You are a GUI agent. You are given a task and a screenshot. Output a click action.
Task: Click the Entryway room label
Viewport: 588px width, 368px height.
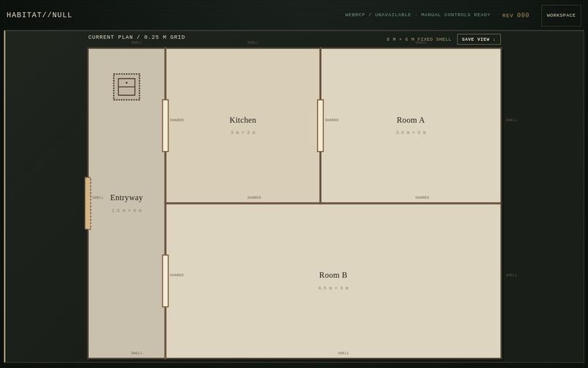126,198
